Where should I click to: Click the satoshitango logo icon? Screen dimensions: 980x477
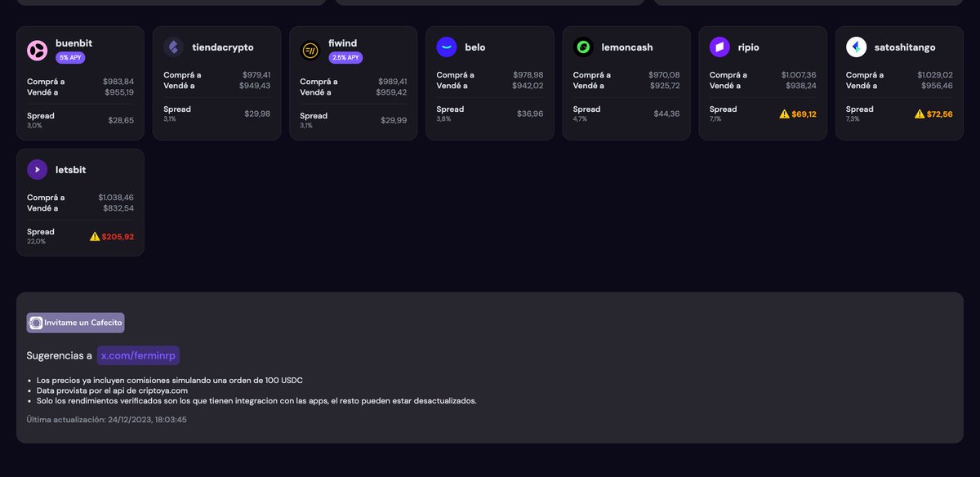[x=856, y=47]
